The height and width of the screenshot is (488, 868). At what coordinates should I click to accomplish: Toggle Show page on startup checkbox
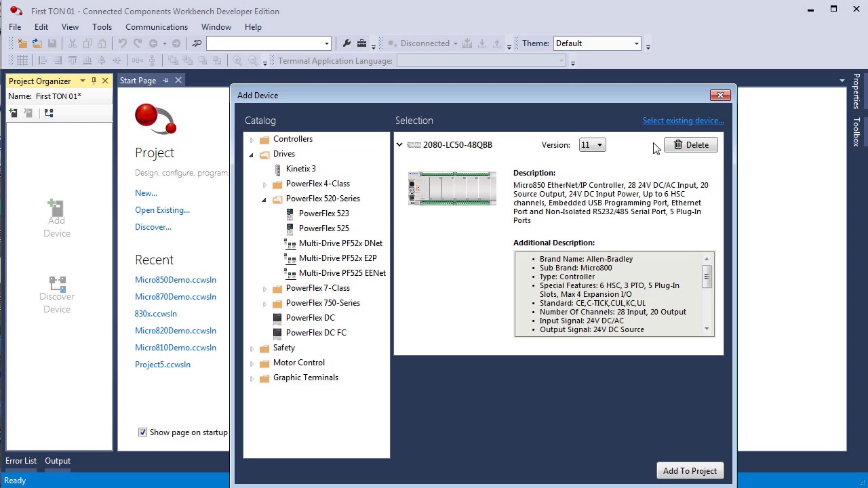click(142, 432)
